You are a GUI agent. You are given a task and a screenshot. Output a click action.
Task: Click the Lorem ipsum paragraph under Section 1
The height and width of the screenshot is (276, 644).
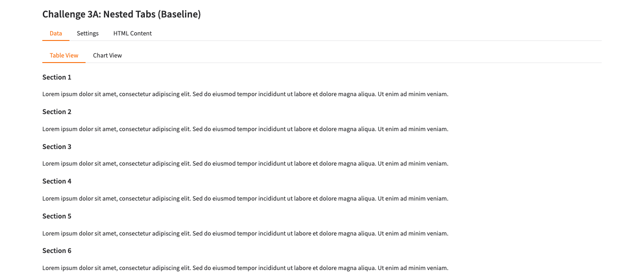click(x=245, y=94)
